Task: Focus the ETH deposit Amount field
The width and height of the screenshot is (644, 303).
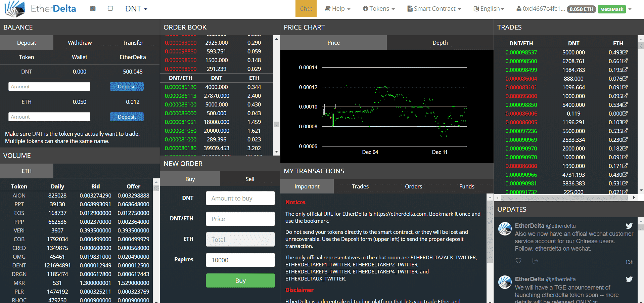Action: click(49, 117)
